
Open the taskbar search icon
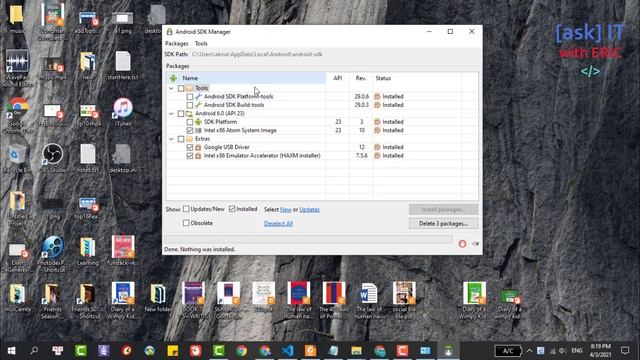(34, 351)
